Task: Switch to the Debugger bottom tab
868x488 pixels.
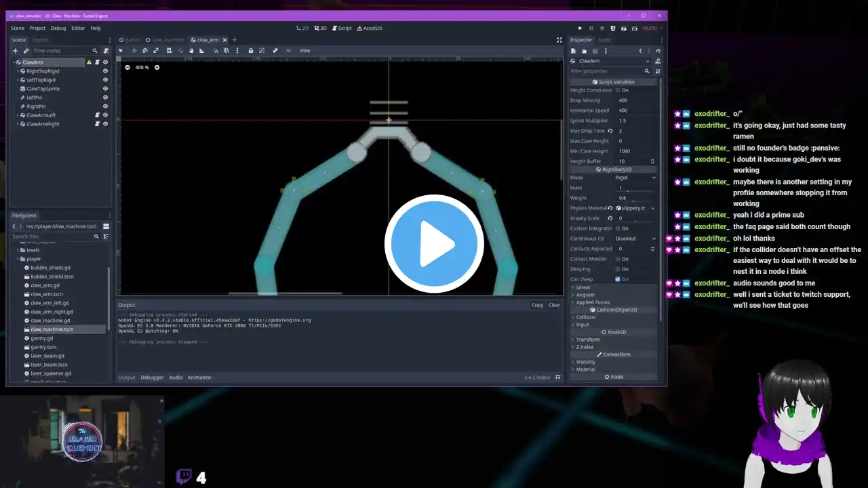Action: pos(152,378)
